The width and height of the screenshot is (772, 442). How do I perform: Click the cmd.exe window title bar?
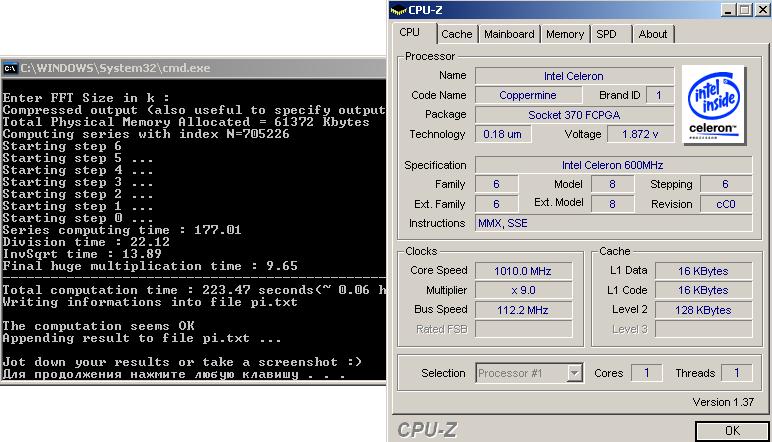(x=193, y=68)
